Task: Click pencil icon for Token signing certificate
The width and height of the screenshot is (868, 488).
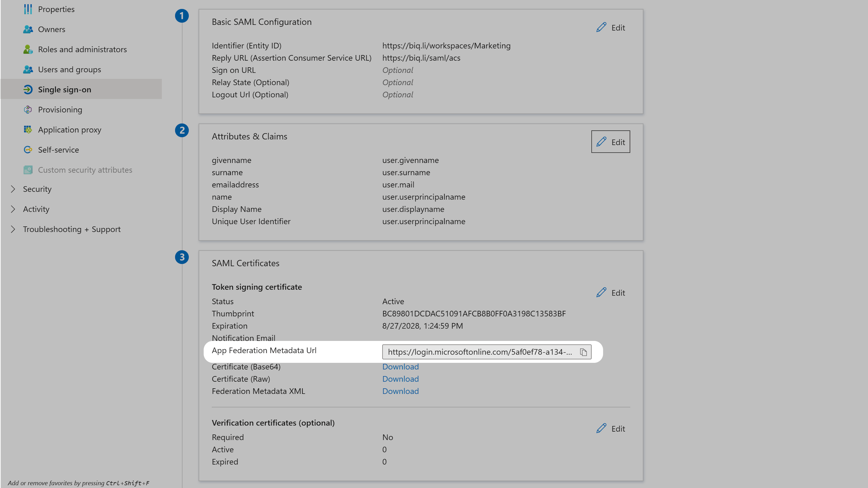Action: point(601,292)
